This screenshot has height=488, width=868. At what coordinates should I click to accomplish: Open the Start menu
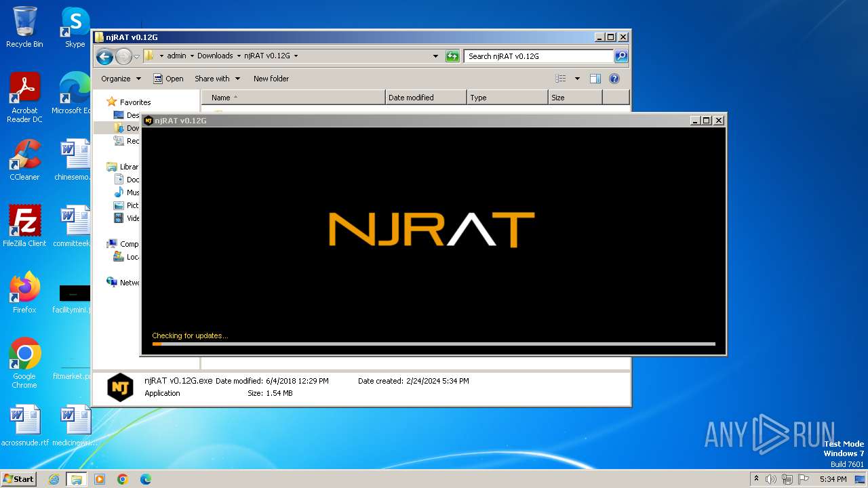19,479
